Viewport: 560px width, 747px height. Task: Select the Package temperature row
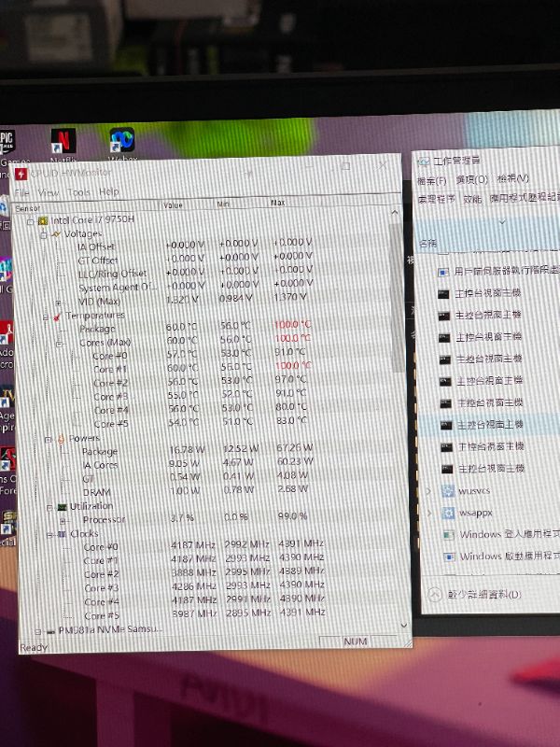coord(195,328)
